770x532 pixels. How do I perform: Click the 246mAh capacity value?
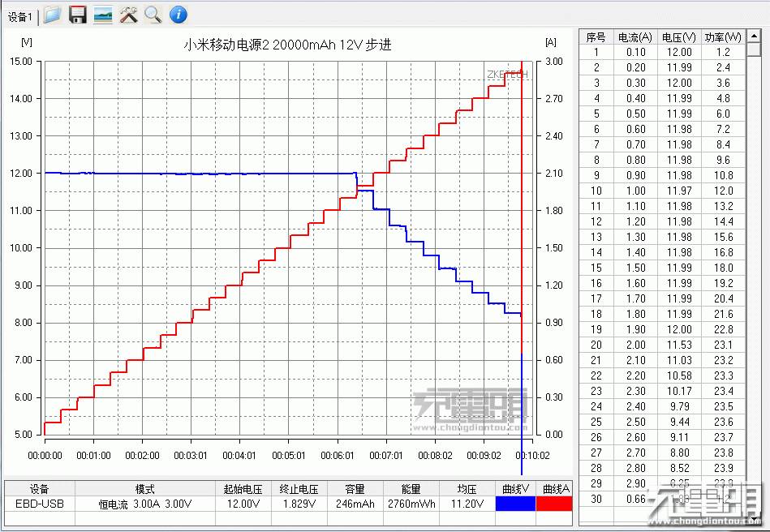coord(355,504)
